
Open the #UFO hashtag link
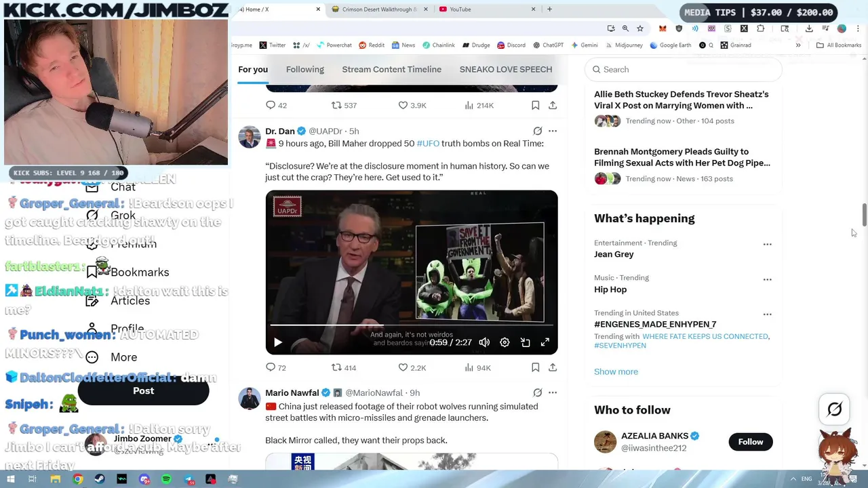(x=428, y=143)
